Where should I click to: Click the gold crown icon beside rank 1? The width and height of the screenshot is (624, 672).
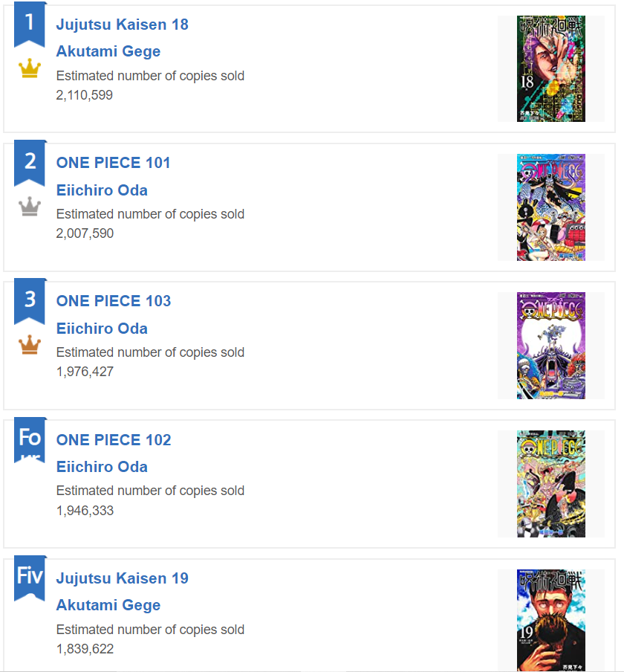click(29, 69)
